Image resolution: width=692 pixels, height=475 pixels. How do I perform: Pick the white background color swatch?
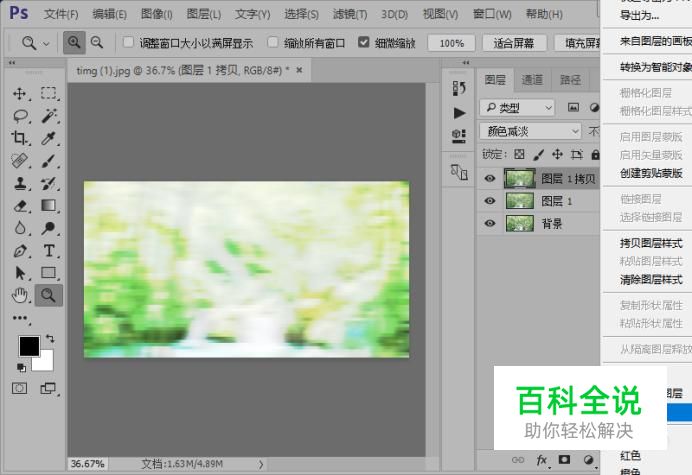pyautogui.click(x=46, y=363)
